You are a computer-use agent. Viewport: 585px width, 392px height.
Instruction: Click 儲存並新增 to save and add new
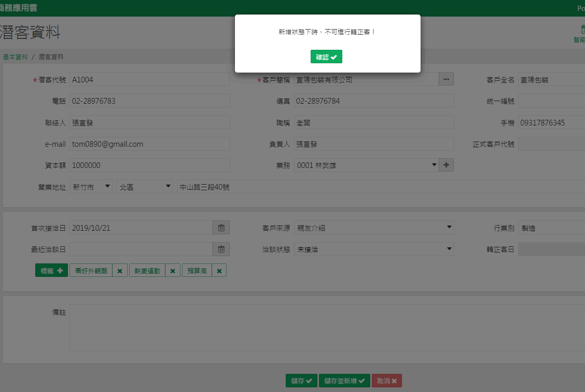[x=344, y=381]
